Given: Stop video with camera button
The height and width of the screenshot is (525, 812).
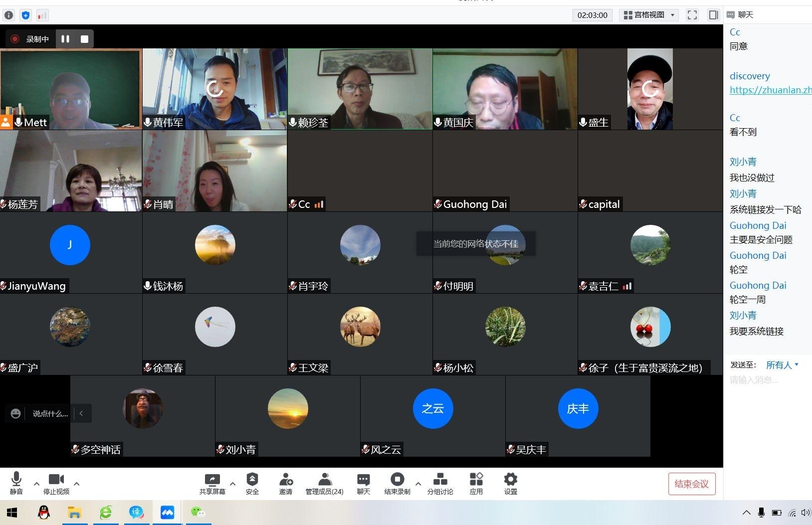Looking at the screenshot, I should coord(56,480).
